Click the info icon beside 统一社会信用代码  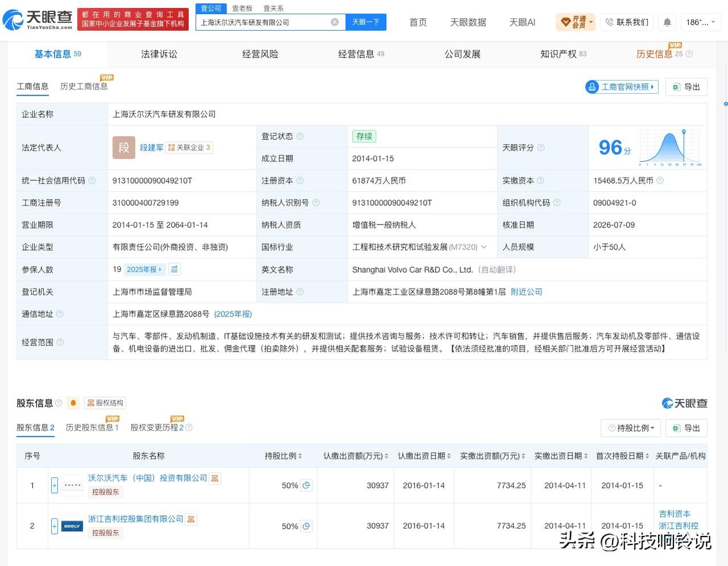click(x=92, y=181)
